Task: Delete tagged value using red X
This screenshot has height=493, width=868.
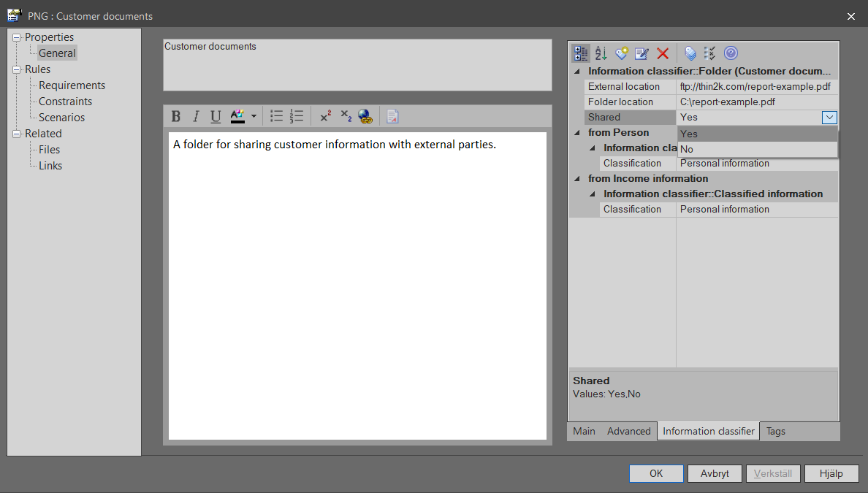Action: coord(663,53)
